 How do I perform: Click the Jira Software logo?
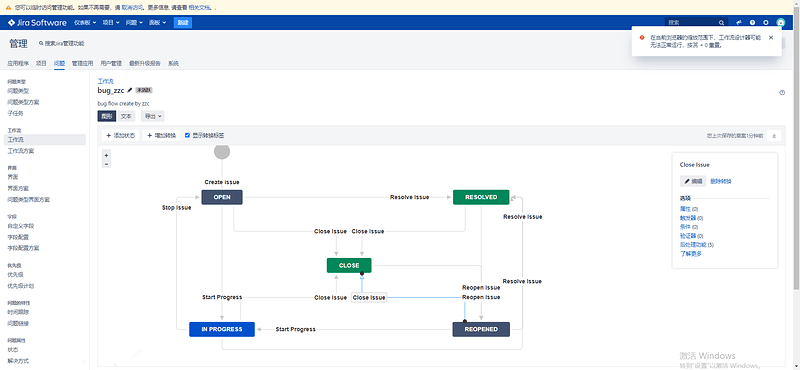[37, 22]
